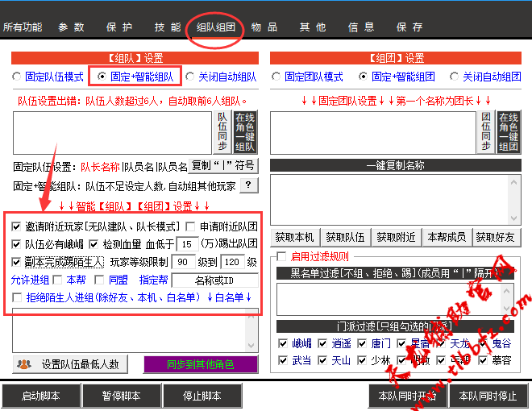Toggle 峨嵋 sect filter checkbox

pyautogui.click(x=283, y=343)
